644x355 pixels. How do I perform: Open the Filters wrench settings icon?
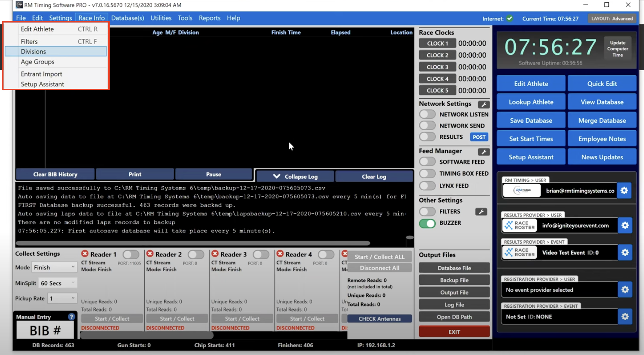[481, 212]
